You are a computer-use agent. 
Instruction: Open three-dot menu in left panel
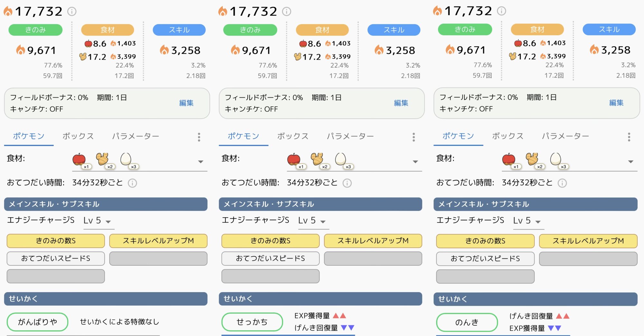tap(199, 137)
